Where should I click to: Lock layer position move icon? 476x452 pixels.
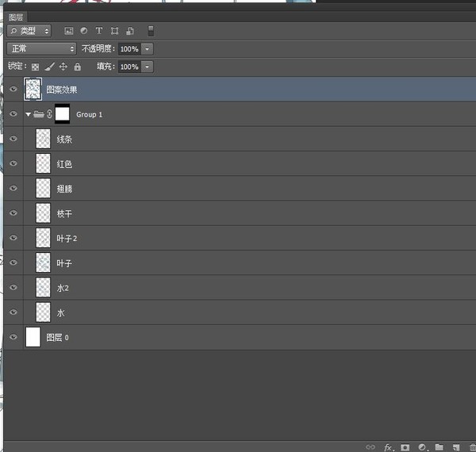pyautogui.click(x=63, y=67)
